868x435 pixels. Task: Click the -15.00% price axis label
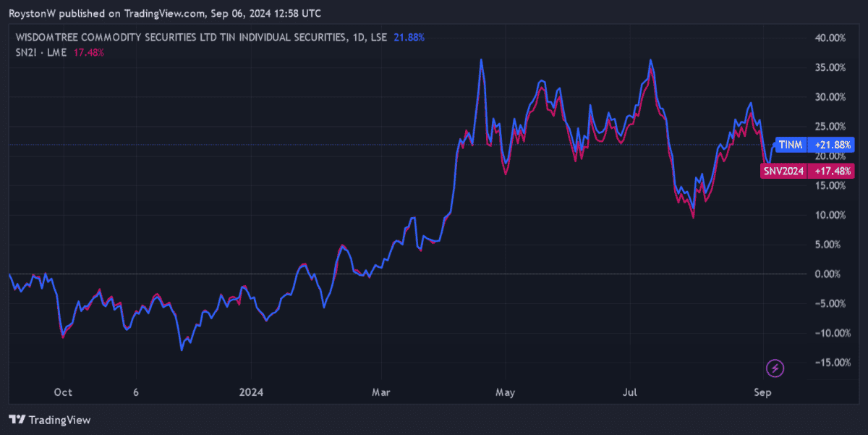point(827,363)
